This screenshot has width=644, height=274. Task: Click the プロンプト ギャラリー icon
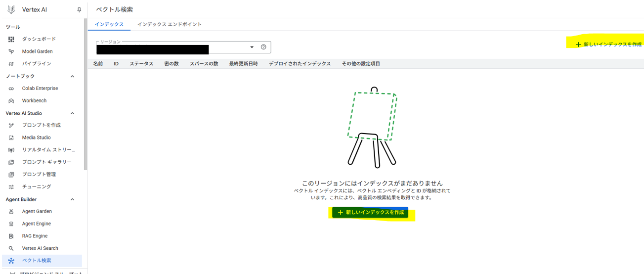tap(11, 162)
